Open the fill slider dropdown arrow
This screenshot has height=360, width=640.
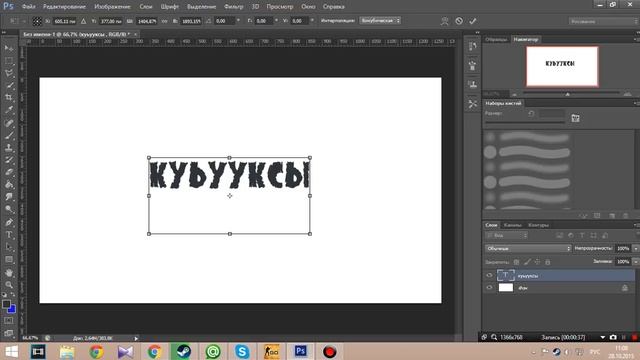tap(636, 262)
